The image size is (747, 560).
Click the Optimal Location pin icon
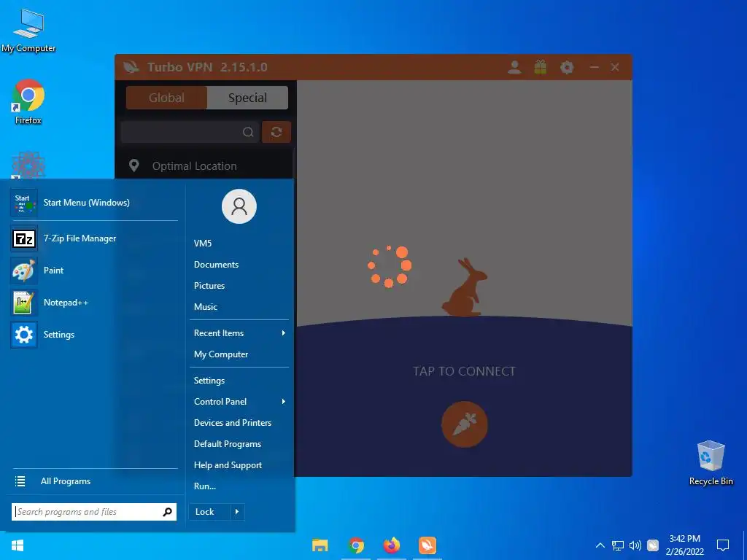click(134, 166)
